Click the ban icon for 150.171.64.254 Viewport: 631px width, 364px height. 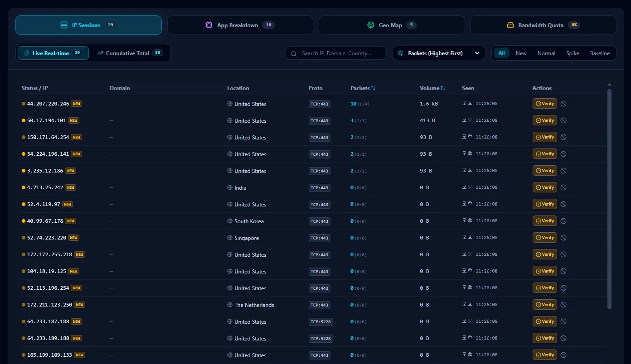click(x=563, y=137)
